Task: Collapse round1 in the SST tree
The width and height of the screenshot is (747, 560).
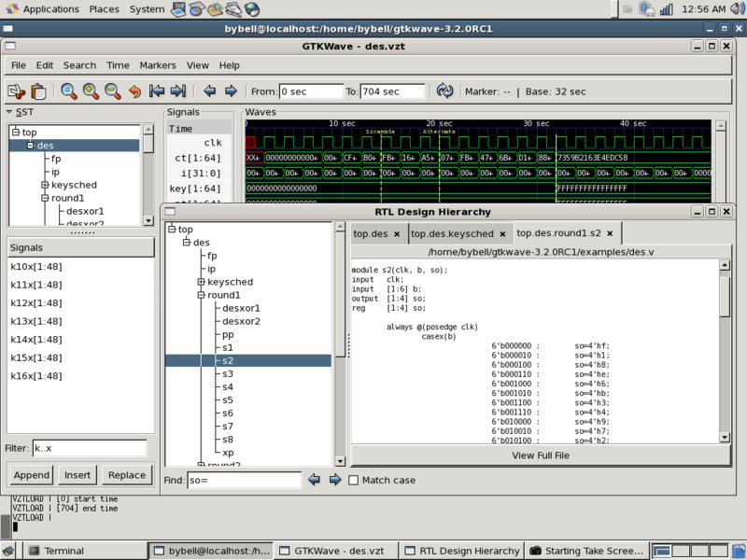Action: click(45, 198)
